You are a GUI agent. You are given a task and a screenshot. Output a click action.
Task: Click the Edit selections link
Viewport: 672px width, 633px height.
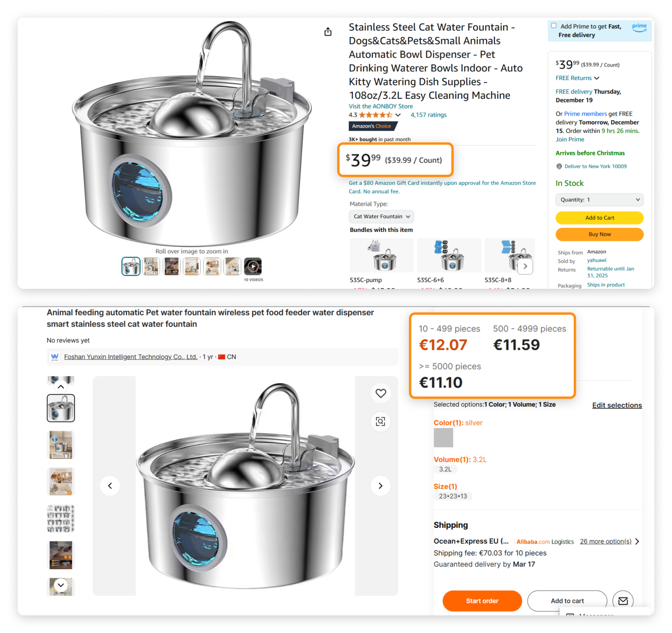617,405
